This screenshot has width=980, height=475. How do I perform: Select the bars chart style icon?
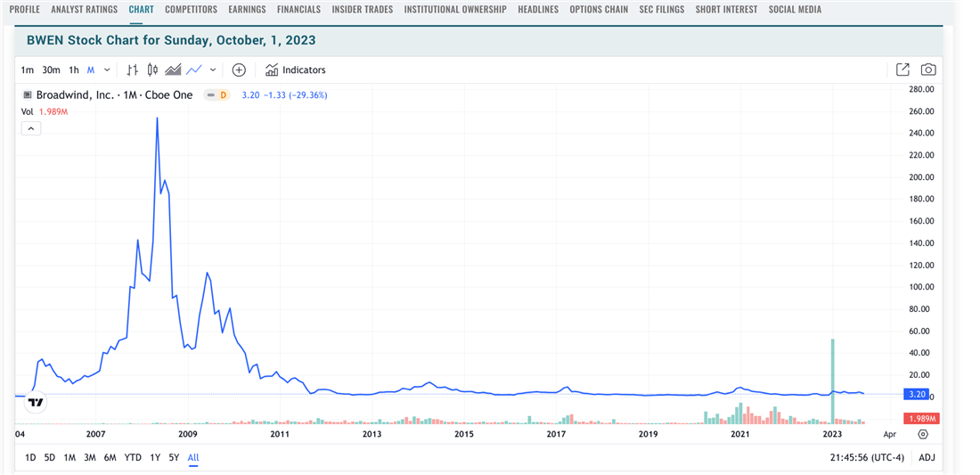[133, 70]
